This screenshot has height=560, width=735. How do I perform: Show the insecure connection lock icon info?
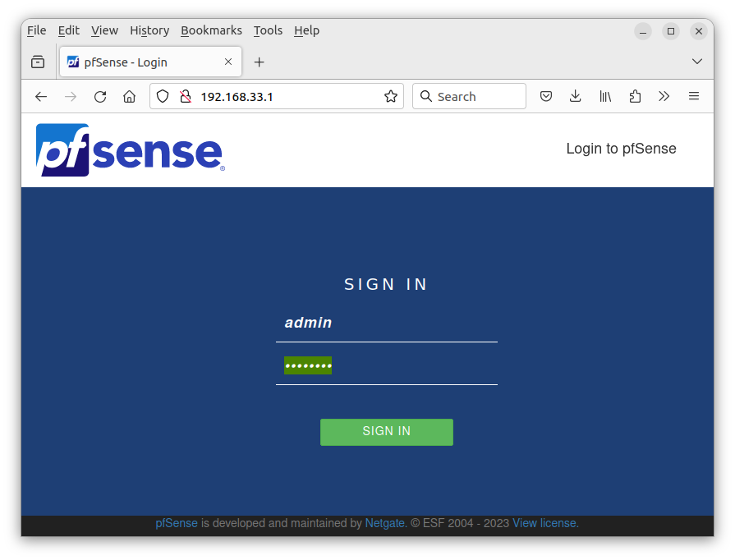[x=186, y=97]
